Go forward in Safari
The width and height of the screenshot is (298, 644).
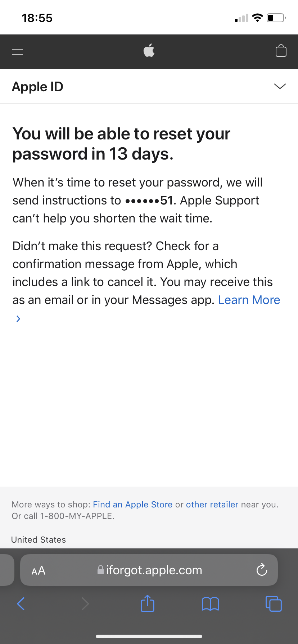coord(85,604)
